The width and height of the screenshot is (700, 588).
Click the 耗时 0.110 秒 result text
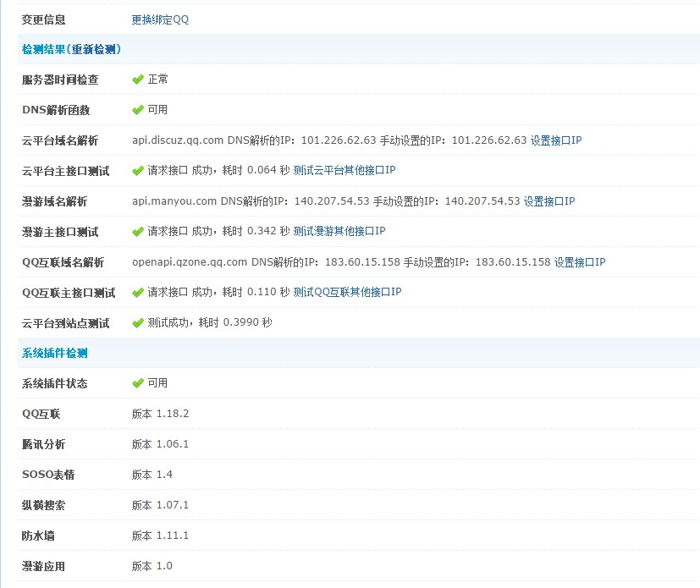click(256, 292)
